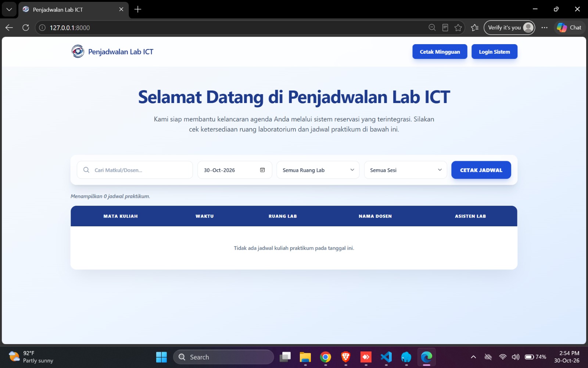Close the Penjadwalan Lab ICT tab
This screenshot has height=368, width=588.
[x=121, y=10]
